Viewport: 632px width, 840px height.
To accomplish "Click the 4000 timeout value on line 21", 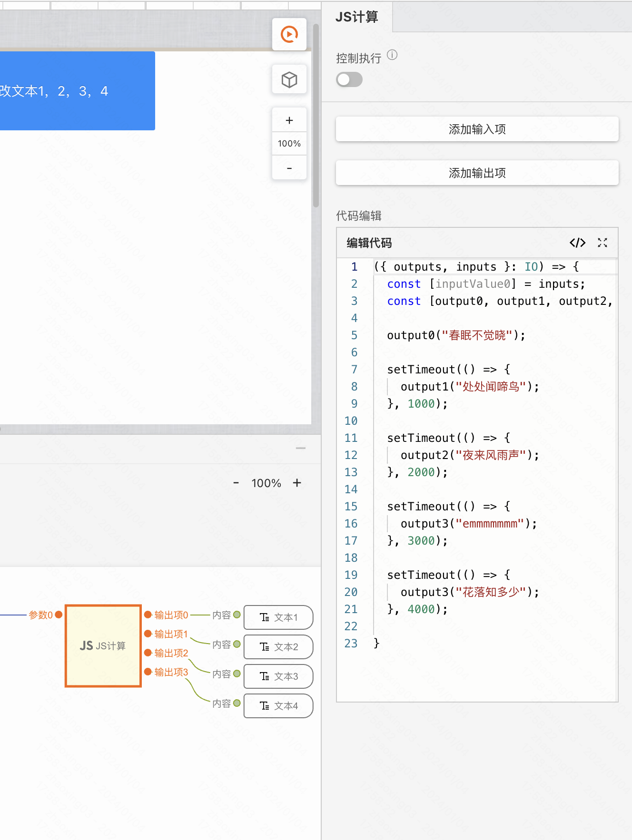I will [421, 609].
